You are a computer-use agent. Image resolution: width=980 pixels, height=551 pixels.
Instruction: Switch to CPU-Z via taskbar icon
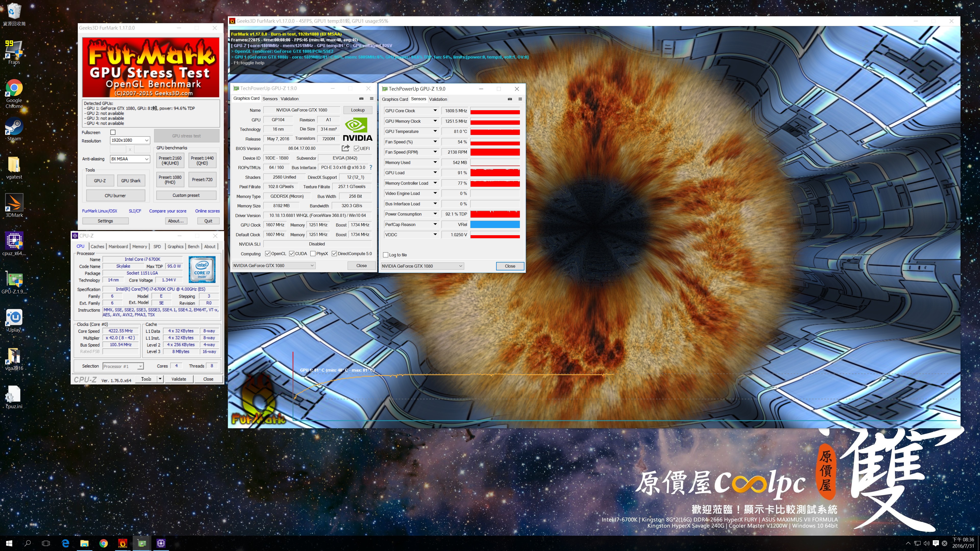coord(161,543)
